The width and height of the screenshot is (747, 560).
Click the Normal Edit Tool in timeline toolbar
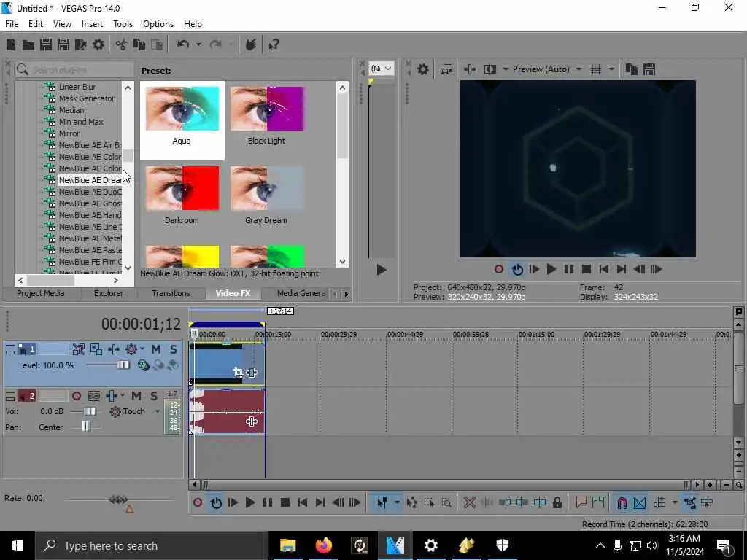click(x=382, y=502)
